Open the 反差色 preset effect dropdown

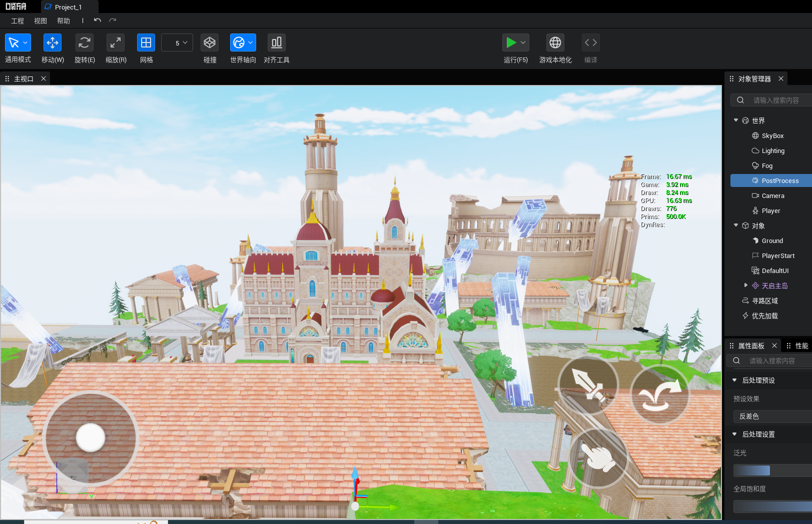tap(772, 416)
